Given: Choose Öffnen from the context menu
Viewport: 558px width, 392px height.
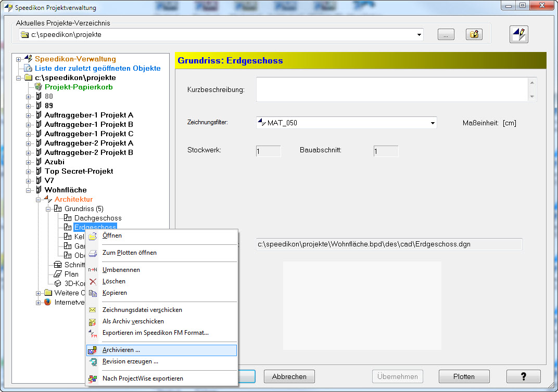Looking at the screenshot, I should pyautogui.click(x=162, y=236).
